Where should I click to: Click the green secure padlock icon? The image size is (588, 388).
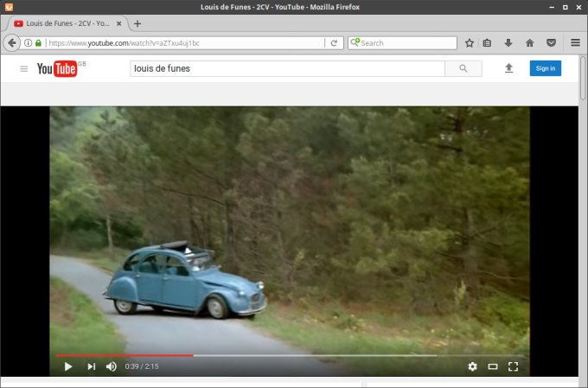click(x=38, y=42)
